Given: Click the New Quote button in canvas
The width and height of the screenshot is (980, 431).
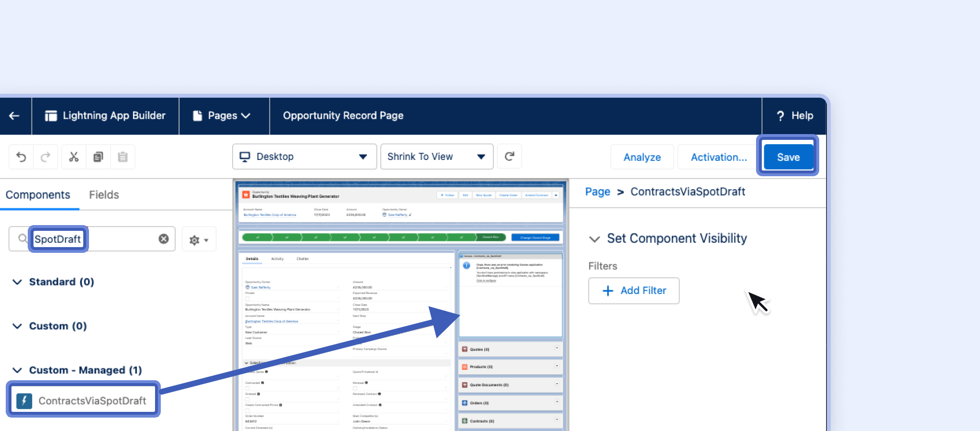Looking at the screenshot, I should pyautogui.click(x=484, y=195).
